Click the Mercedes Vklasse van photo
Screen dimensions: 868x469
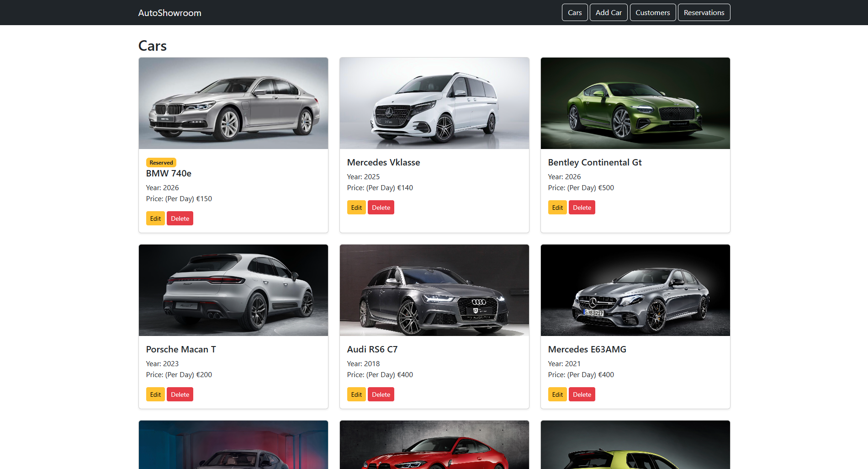point(434,103)
